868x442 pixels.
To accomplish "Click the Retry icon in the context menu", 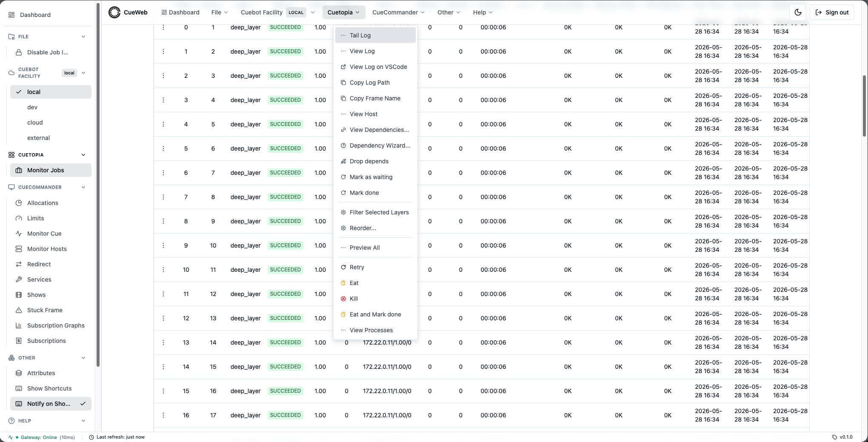I will click(x=343, y=267).
